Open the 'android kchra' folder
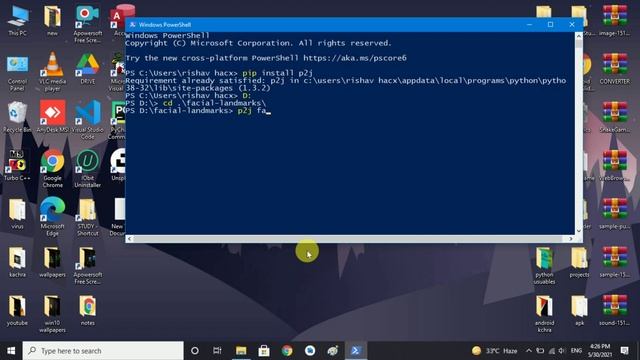640x360 pixels. 544,313
